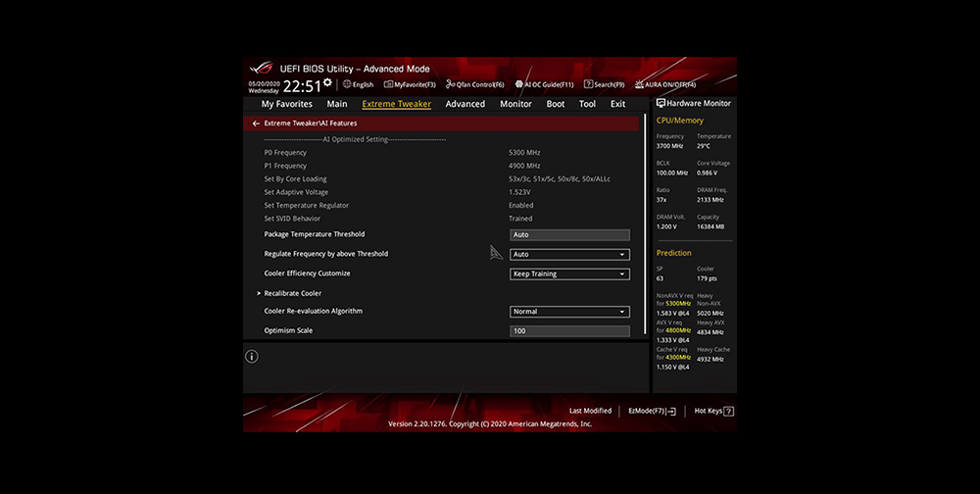Open the Monitor tab
Viewport: 980px width, 494px height.
pos(515,104)
